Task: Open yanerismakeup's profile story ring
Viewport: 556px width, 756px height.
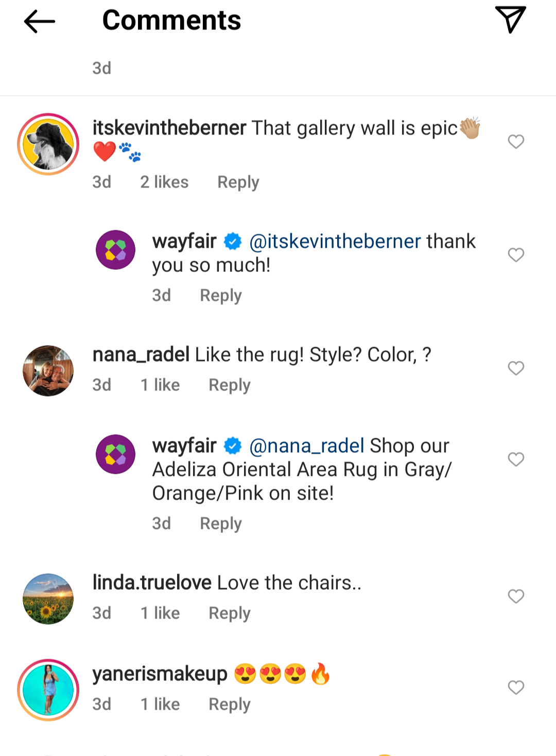Action: [48, 690]
